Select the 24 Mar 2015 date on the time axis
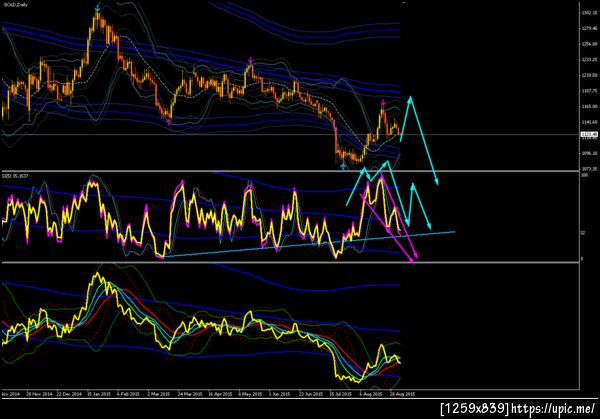This screenshot has width=600, height=419. coord(190,393)
